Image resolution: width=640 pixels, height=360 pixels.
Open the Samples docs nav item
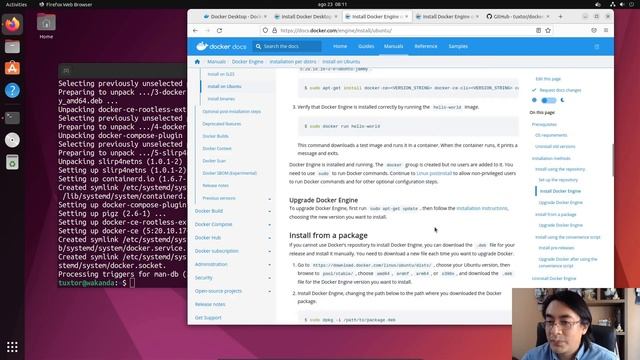(x=458, y=47)
